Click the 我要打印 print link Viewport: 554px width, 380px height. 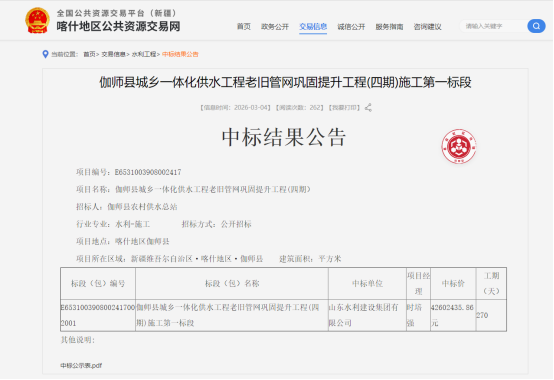(x=344, y=108)
